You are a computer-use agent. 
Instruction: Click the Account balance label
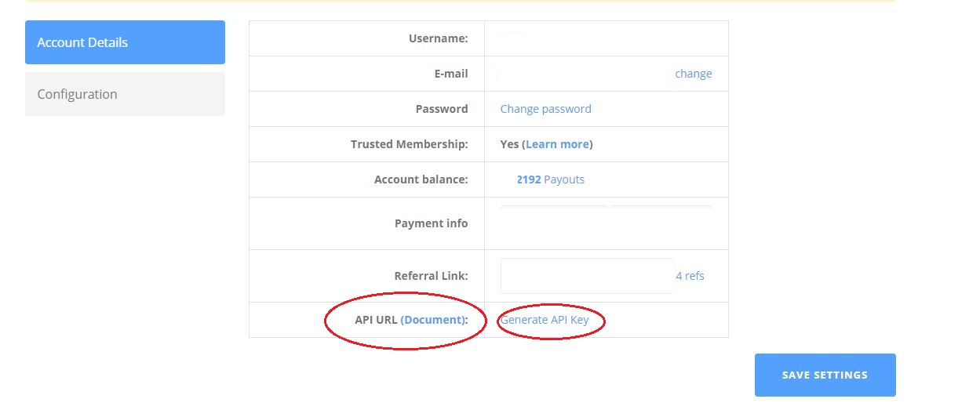pyautogui.click(x=421, y=179)
